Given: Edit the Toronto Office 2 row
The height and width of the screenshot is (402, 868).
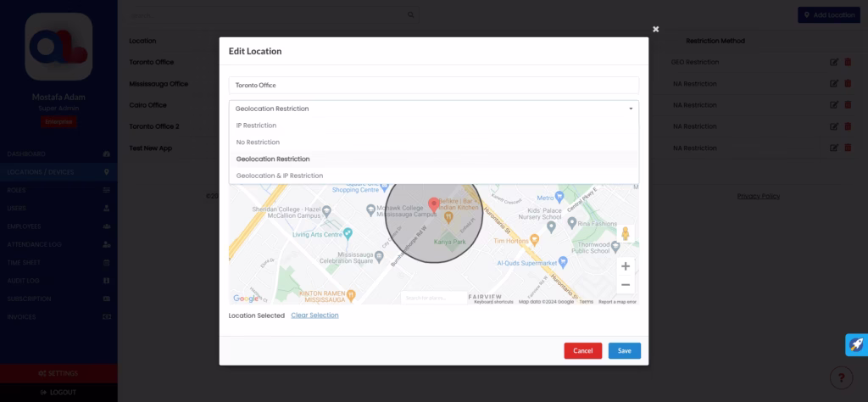Looking at the screenshot, I should point(834,126).
